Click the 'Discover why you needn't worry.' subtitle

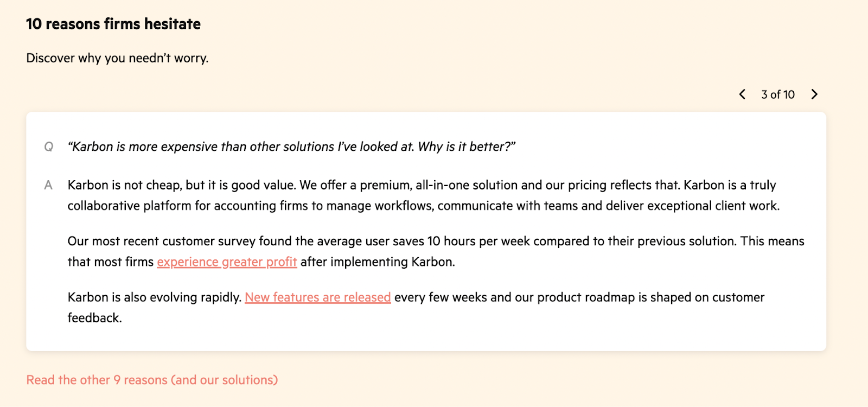[117, 58]
